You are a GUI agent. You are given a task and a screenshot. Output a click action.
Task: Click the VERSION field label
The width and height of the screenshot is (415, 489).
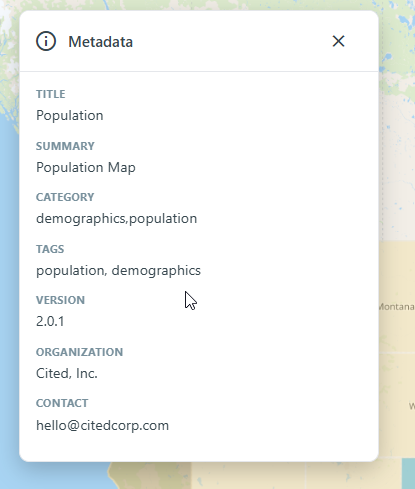pyautogui.click(x=60, y=300)
